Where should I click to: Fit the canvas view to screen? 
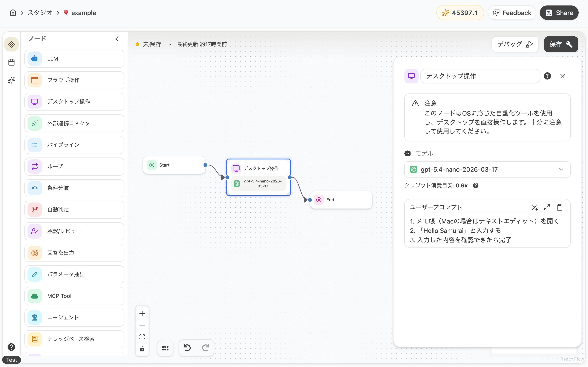pos(142,337)
